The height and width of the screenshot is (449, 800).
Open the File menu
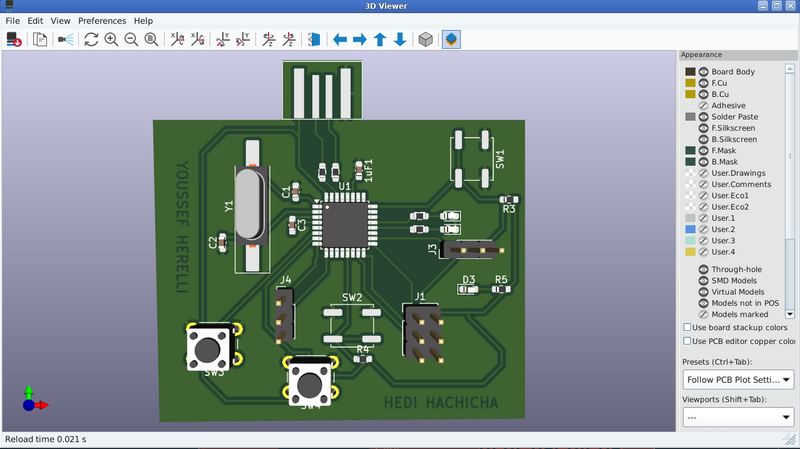click(13, 20)
